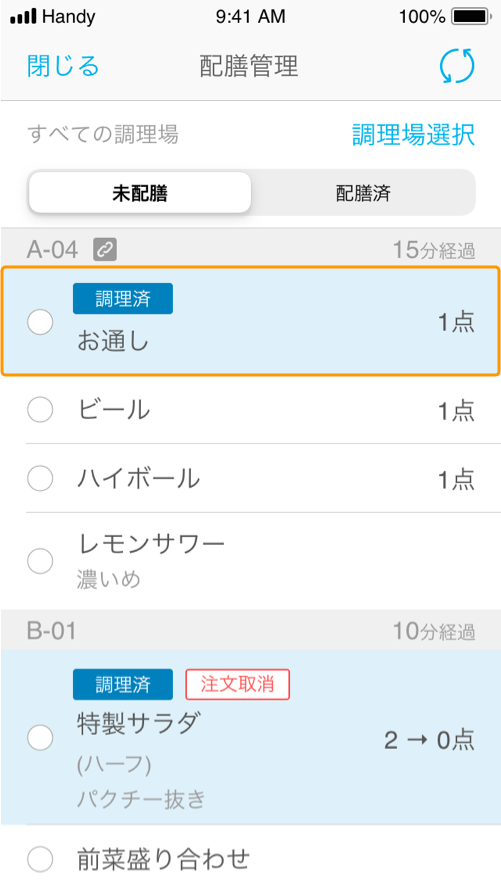Tap the signal strength bars icon
This screenshot has height=888, width=501.
(x=23, y=17)
